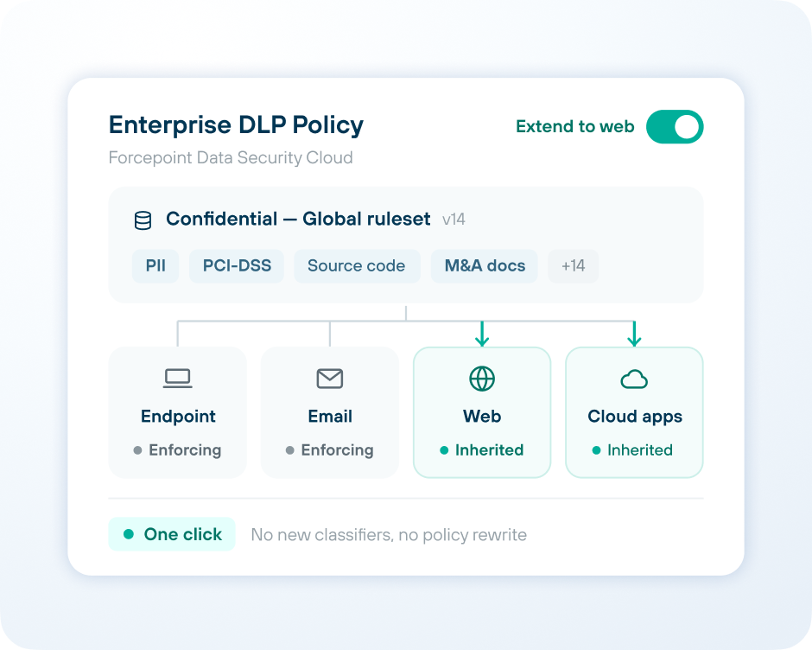Viewport: 812px width, 650px height.
Task: Click the One click badge
Action: (172, 534)
